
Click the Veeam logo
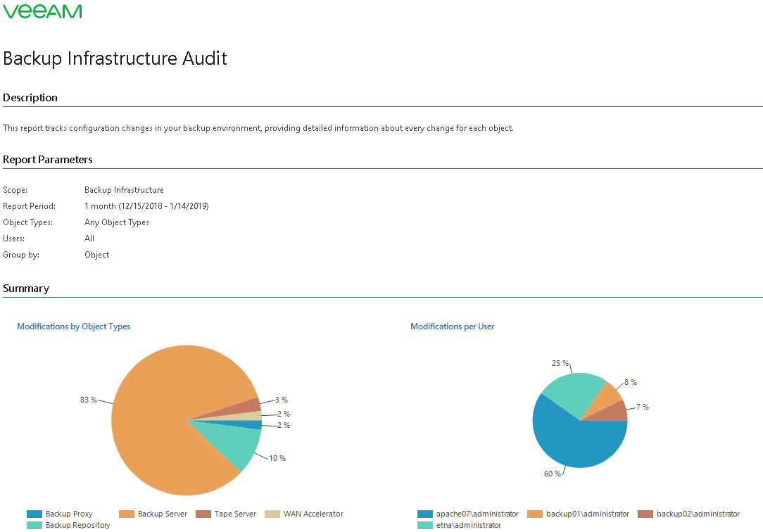pyautogui.click(x=42, y=11)
